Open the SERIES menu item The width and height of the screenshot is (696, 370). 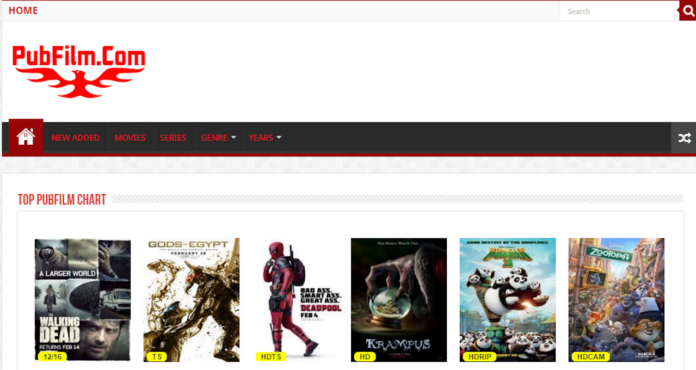tap(173, 138)
